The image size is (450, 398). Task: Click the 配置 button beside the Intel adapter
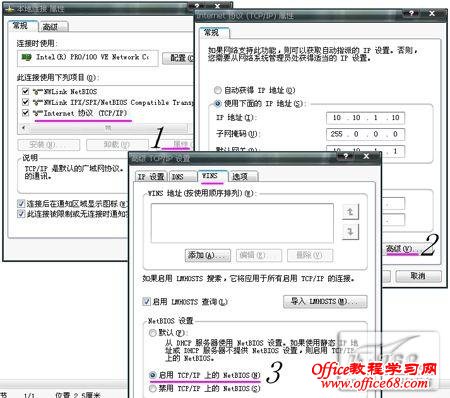(x=178, y=58)
